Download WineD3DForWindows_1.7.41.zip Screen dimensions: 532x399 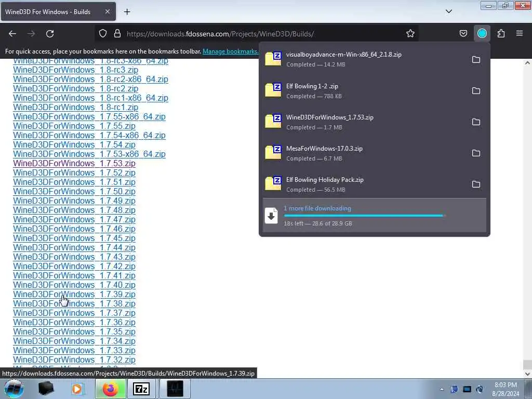[74, 275]
